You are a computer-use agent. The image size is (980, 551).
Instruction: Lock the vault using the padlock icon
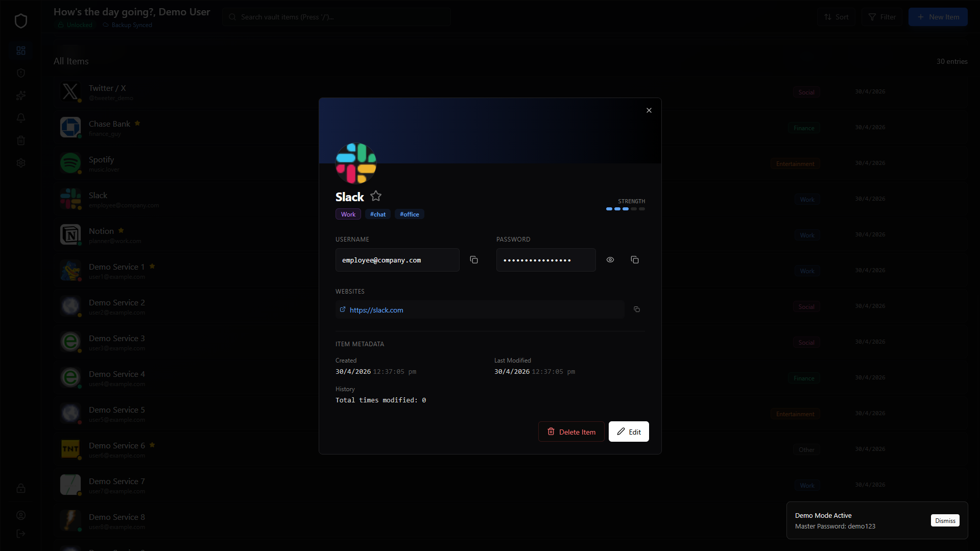[x=21, y=488]
